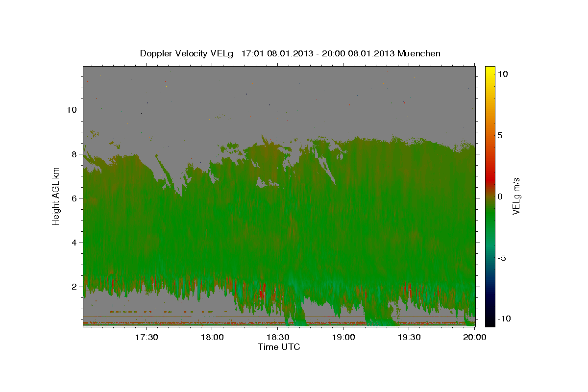This screenshot has width=588, height=392.
Task: Click the colorbar value 0 label
Action: click(500, 196)
